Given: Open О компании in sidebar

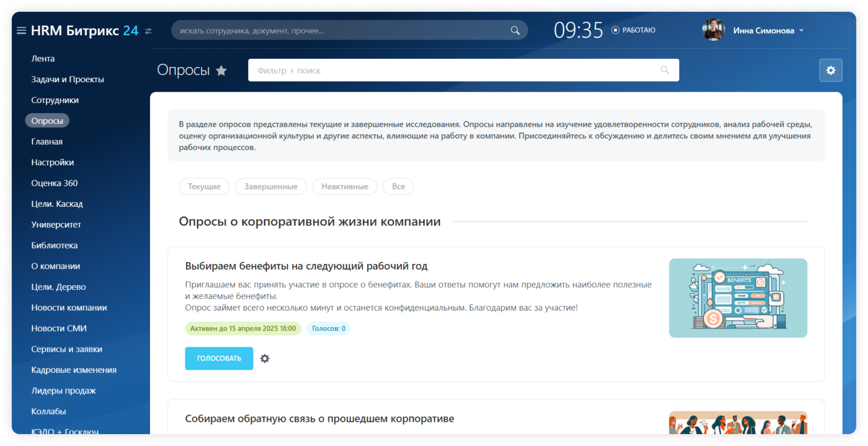Looking at the screenshot, I should pos(56,266).
